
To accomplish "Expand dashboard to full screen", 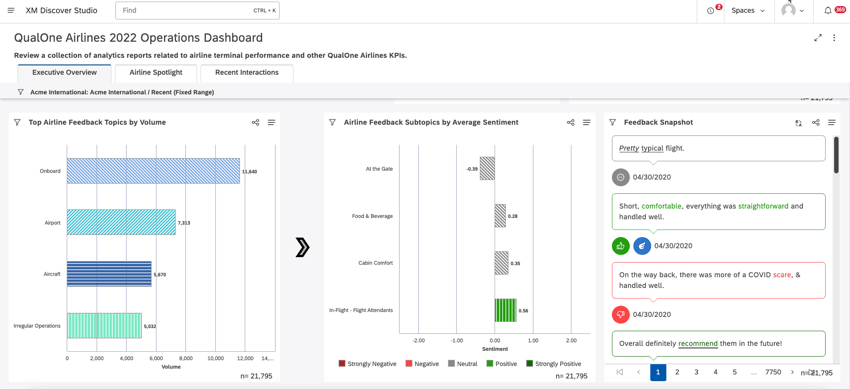I will click(x=818, y=37).
